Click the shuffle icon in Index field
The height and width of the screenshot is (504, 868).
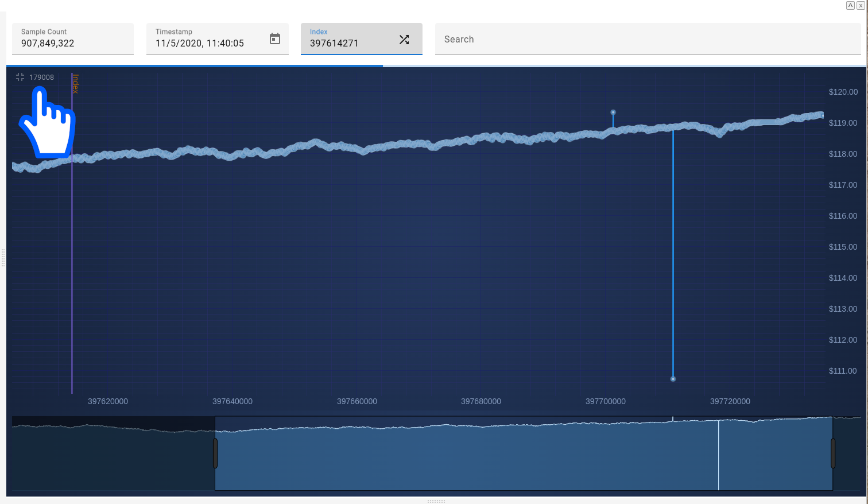point(404,39)
